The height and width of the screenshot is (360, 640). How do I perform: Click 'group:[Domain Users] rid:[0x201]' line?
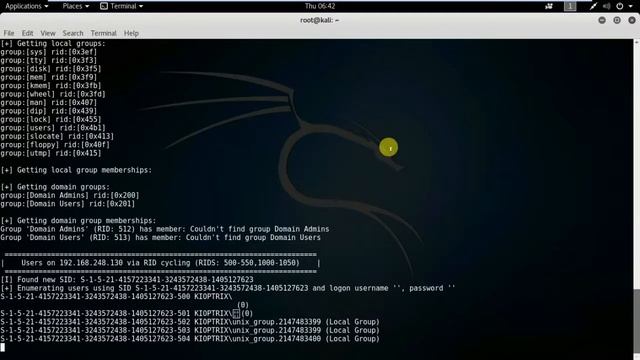tap(68, 204)
